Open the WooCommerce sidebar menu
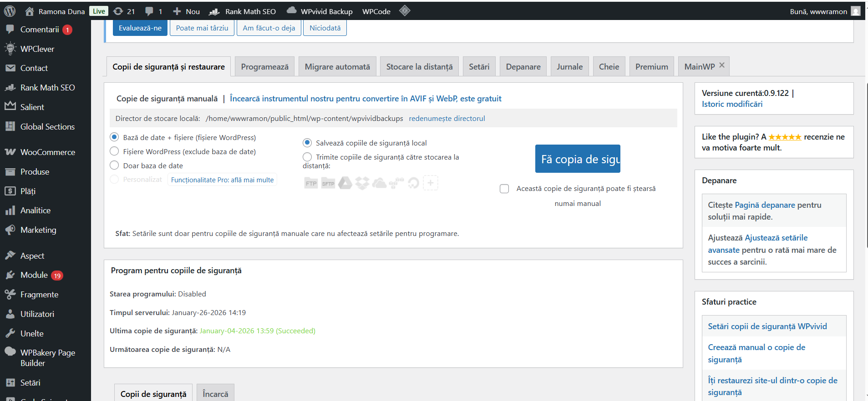 coord(47,152)
